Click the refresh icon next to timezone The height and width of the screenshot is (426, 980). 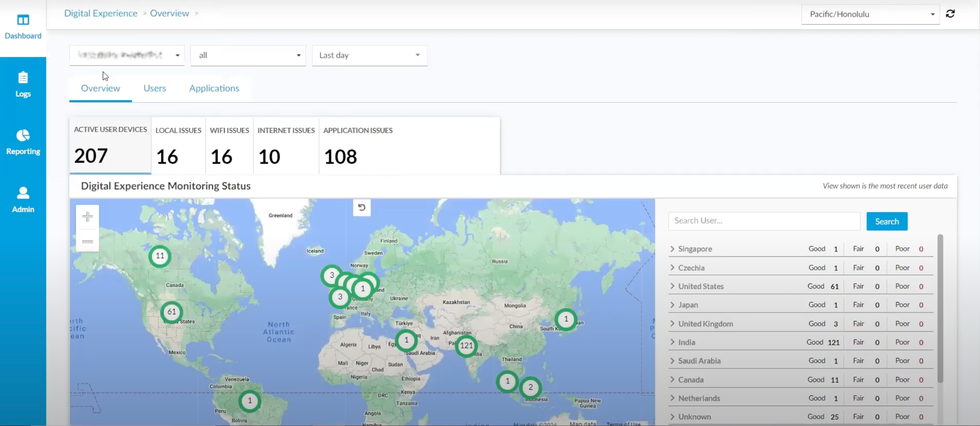pyautogui.click(x=950, y=14)
